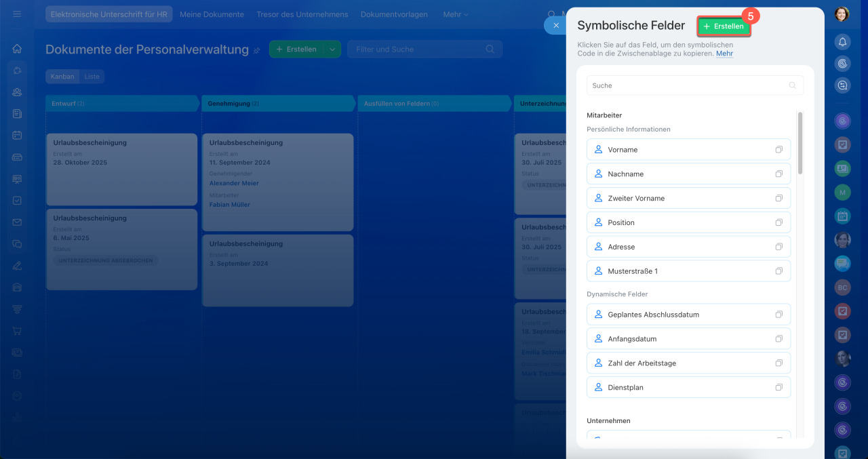Pin the page via icon beside title
Image resolution: width=868 pixels, height=459 pixels.
(257, 50)
